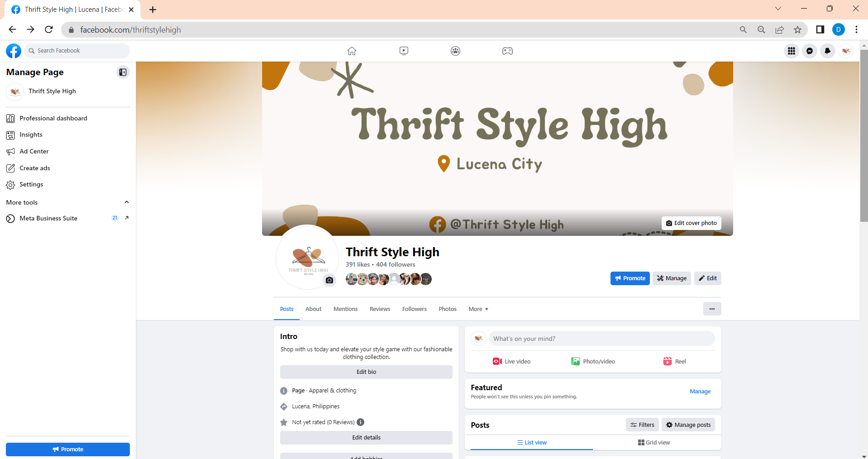
Task: Open the Chrome three-dot menu
Action: click(x=856, y=30)
